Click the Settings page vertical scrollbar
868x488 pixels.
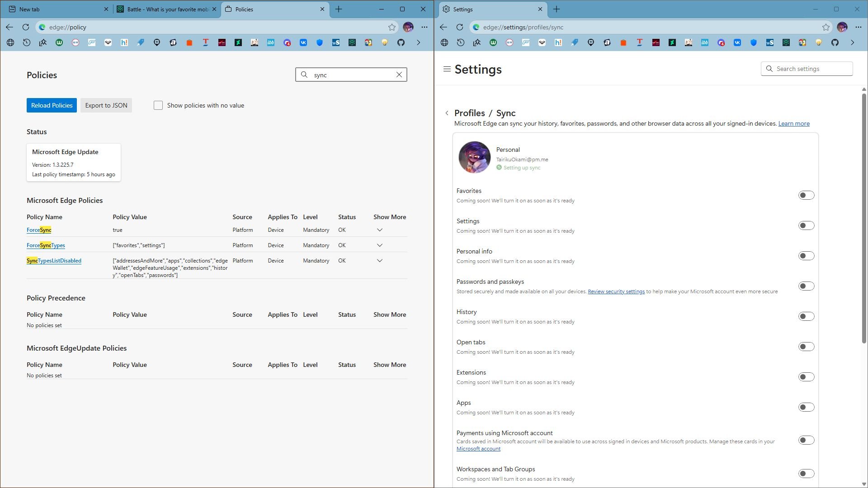864,218
